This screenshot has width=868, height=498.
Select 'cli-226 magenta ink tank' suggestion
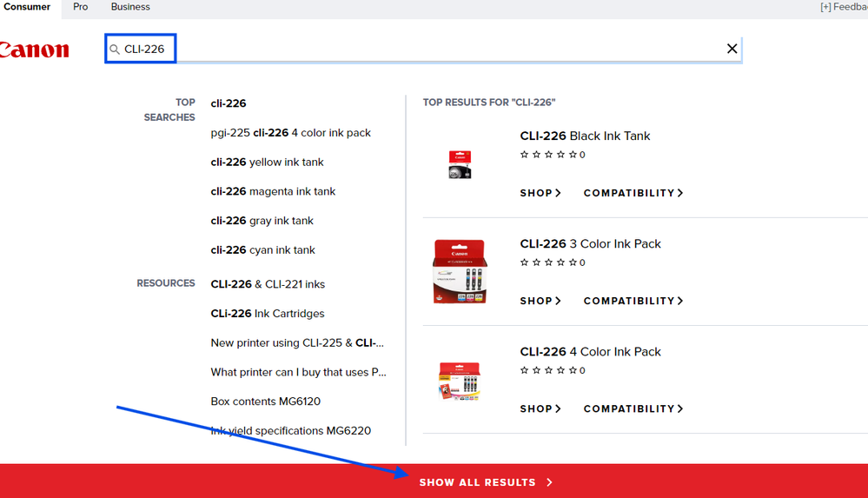(273, 191)
